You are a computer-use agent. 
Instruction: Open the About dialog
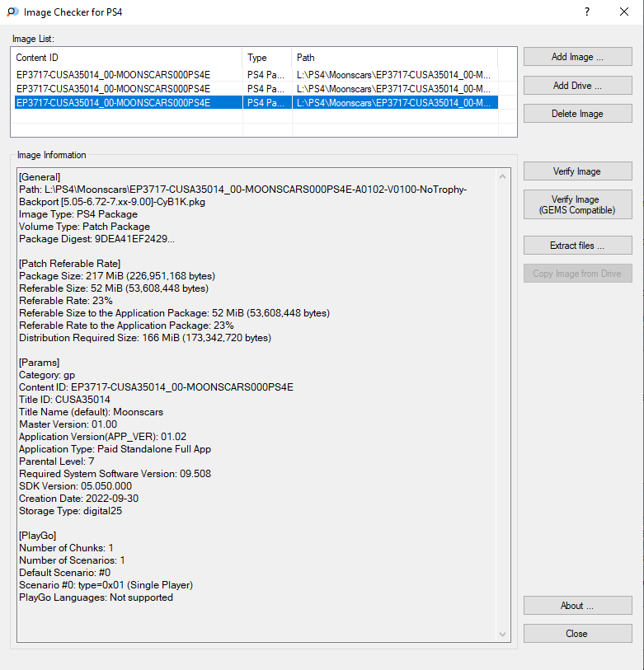coord(577,606)
